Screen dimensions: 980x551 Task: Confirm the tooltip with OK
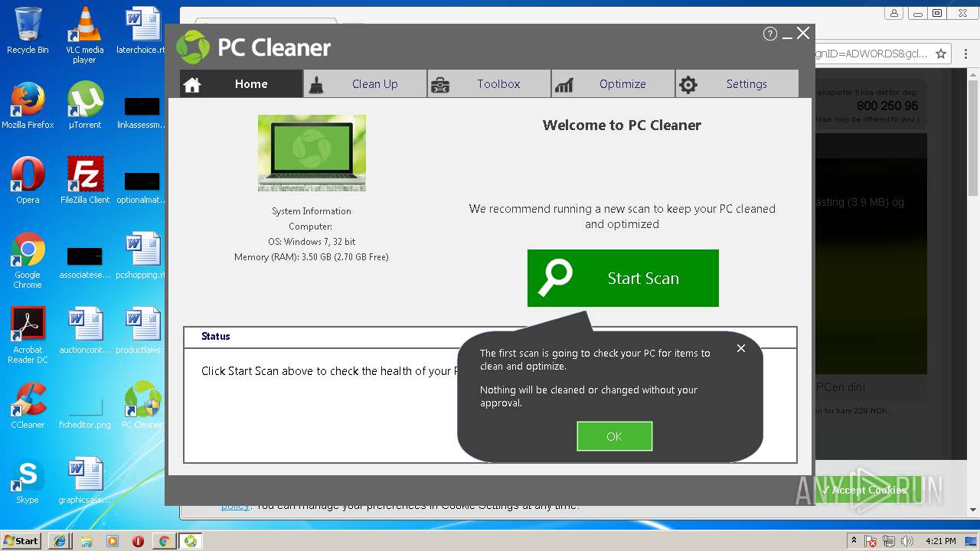(614, 436)
